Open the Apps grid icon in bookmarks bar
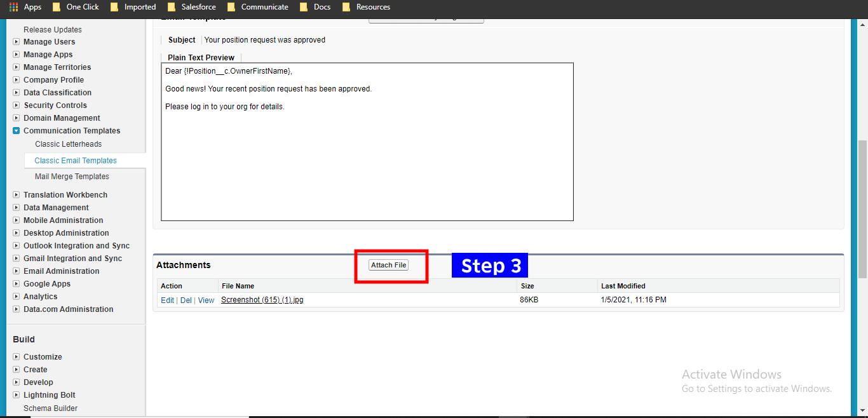The width and height of the screenshot is (868, 418). [x=13, y=7]
